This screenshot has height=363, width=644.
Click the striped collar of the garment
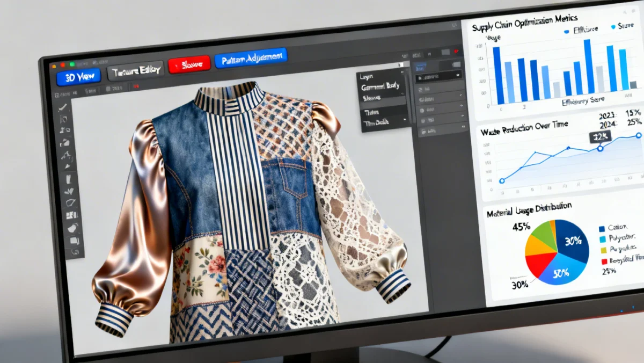[x=229, y=99]
